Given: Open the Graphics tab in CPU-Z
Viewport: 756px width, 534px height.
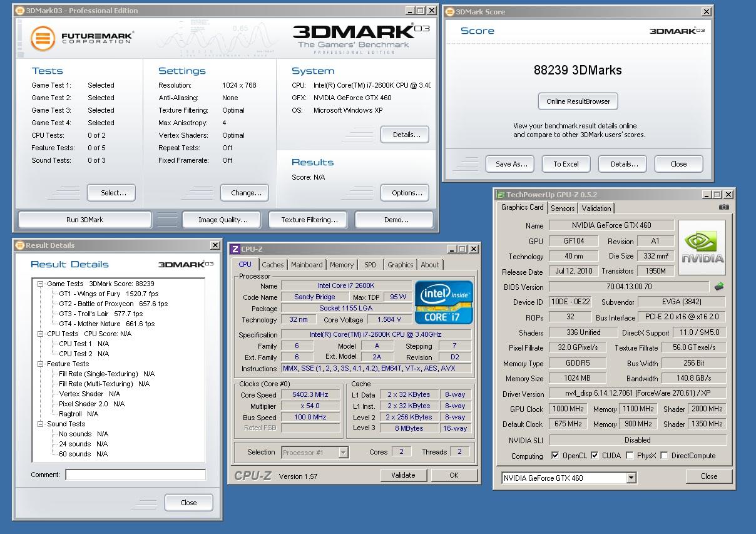Looking at the screenshot, I should [400, 265].
